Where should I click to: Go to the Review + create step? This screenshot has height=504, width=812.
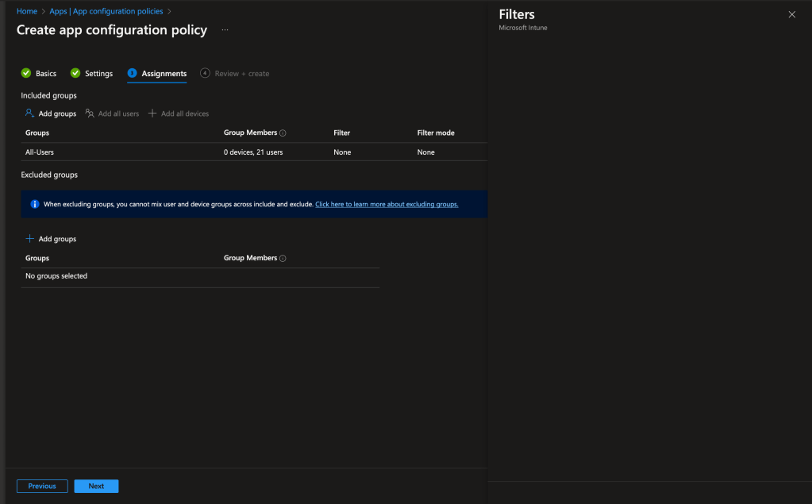241,74
